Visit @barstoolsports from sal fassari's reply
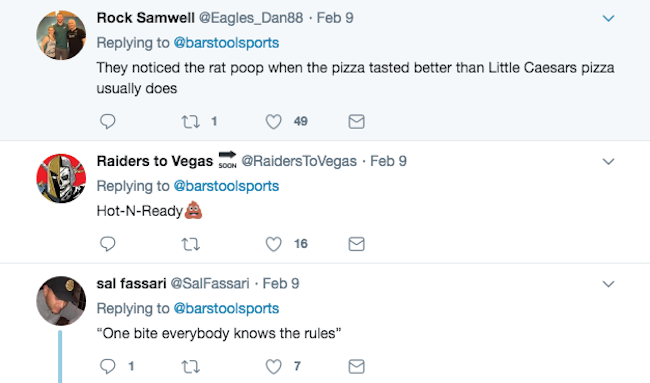The image size is (650, 383). 226,308
